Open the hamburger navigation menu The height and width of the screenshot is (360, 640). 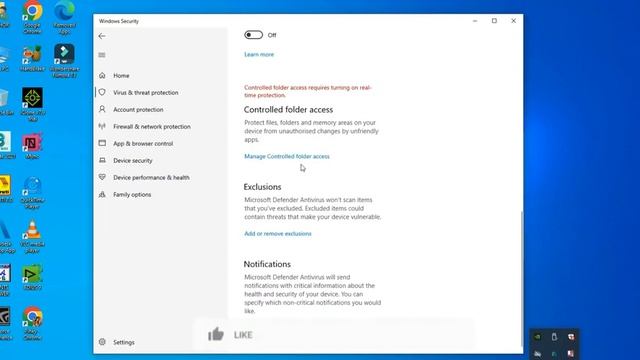click(102, 55)
